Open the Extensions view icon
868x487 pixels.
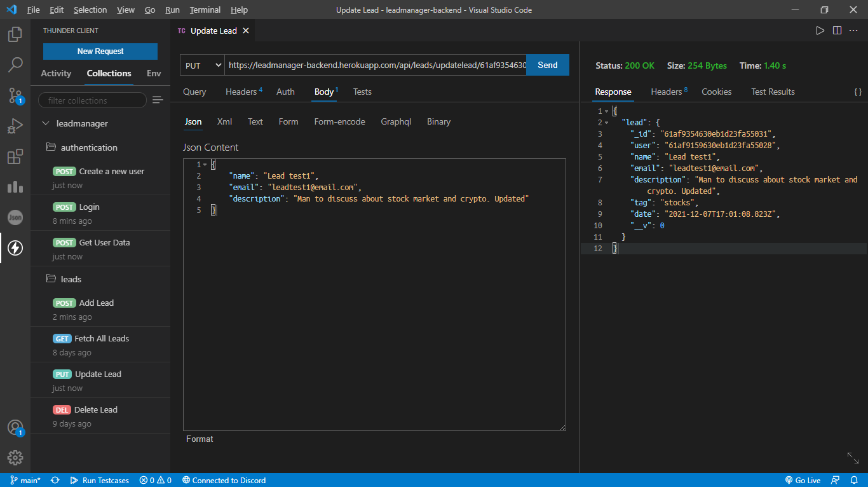pos(15,156)
